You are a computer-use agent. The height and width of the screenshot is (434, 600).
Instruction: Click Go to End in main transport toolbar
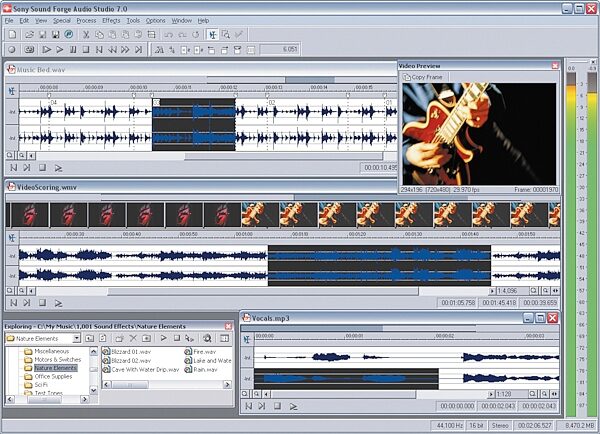click(x=139, y=49)
